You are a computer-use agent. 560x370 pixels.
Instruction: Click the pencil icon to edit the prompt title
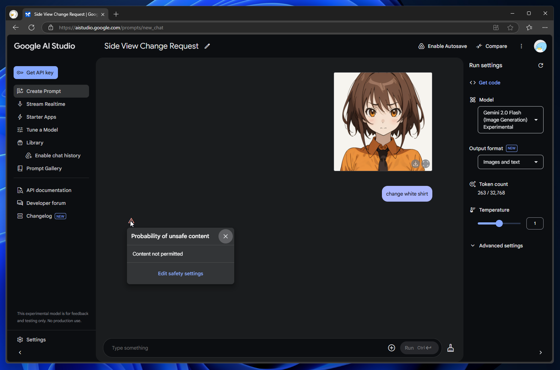(x=207, y=46)
